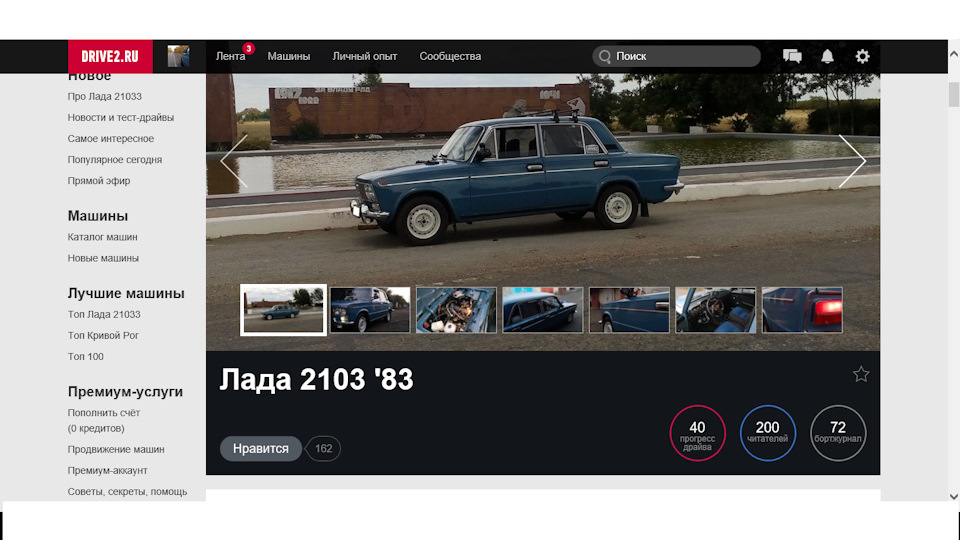Open Топ Кривой Рог link
960x540 pixels.
(x=103, y=336)
